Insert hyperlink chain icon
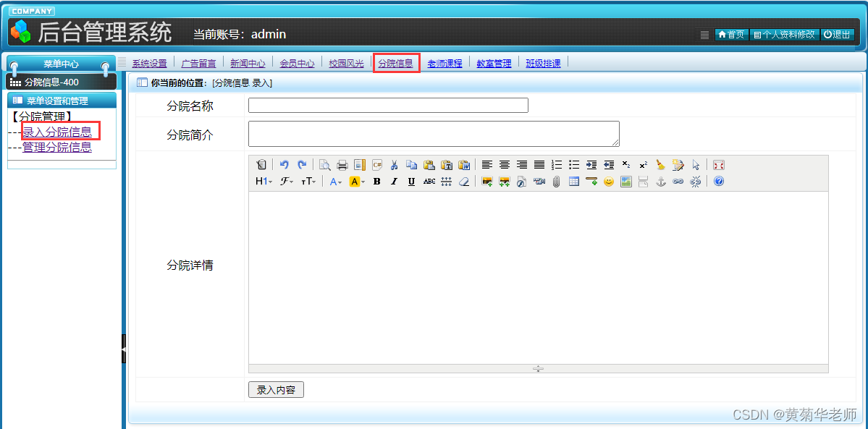The height and width of the screenshot is (429, 868). pos(678,182)
